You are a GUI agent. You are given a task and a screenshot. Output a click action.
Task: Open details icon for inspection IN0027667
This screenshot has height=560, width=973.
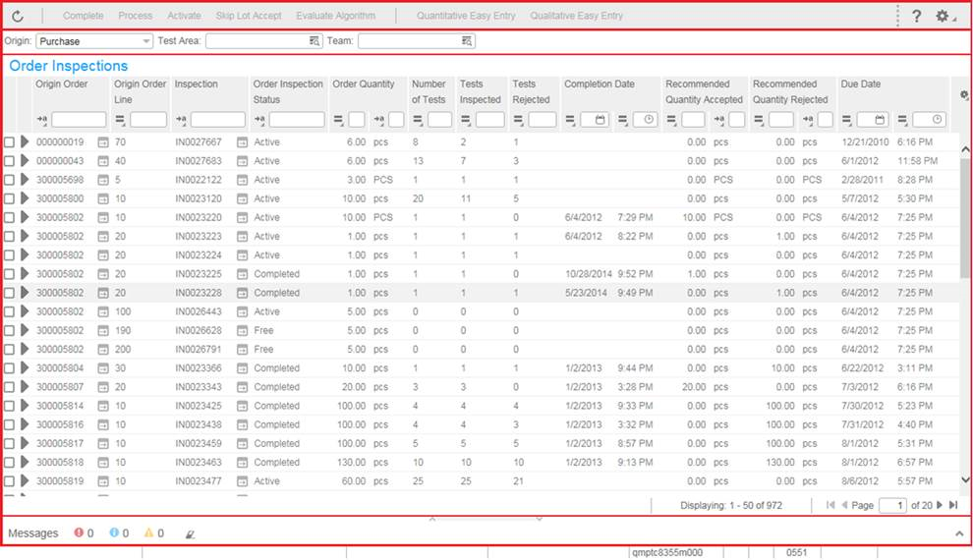[x=242, y=142]
